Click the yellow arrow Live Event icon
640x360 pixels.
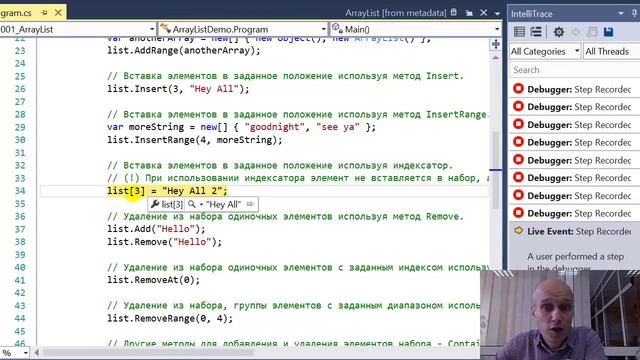[x=518, y=231]
